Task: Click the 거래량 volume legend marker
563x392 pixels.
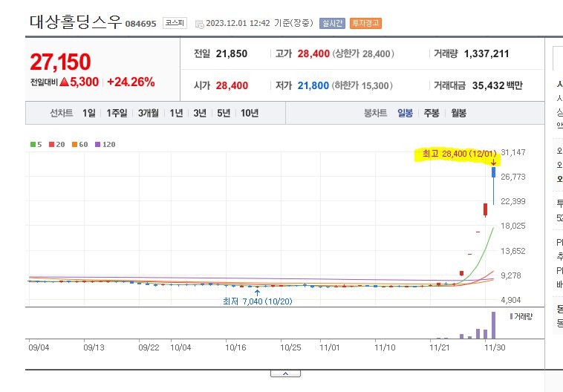Action: (511, 316)
